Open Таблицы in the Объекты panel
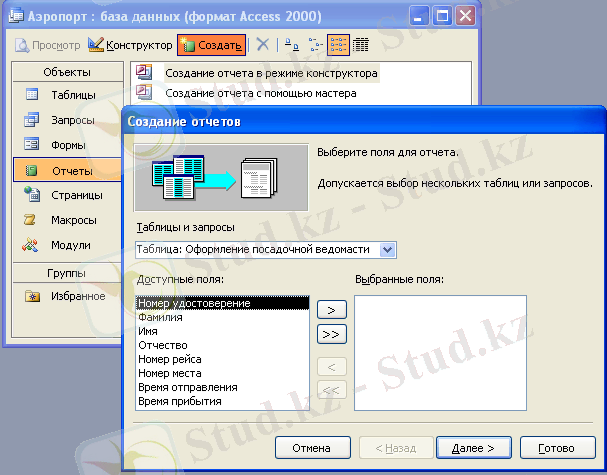 pos(68,95)
